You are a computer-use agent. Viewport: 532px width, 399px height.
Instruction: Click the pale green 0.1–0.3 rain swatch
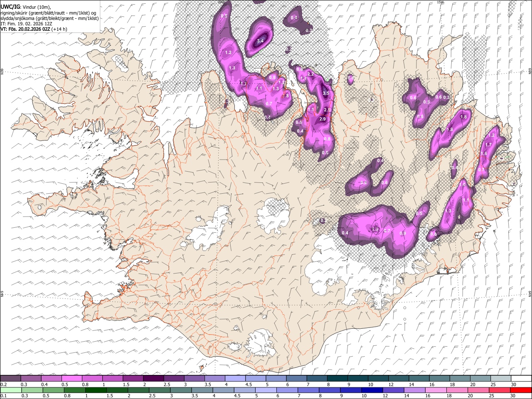pos(11,390)
